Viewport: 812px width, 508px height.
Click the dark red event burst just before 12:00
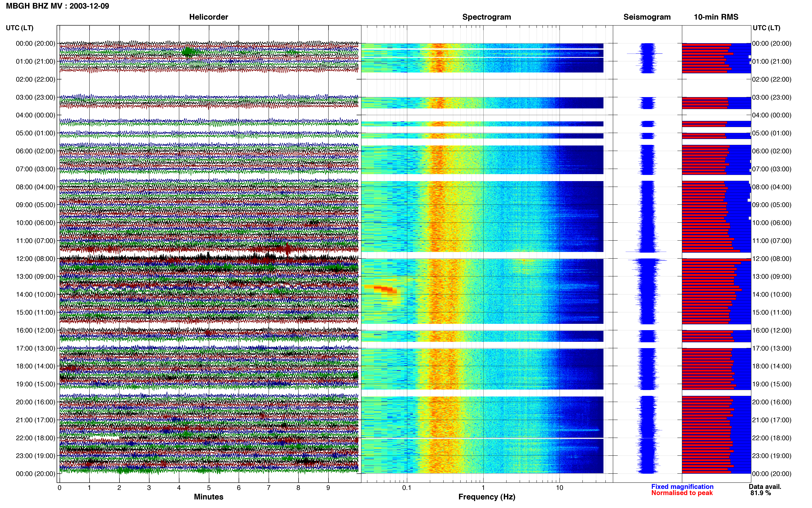click(x=287, y=249)
